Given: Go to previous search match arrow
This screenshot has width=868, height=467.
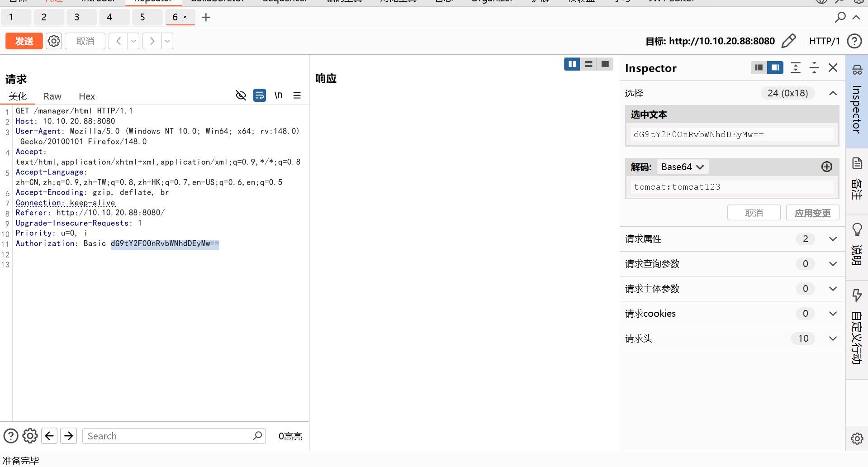Looking at the screenshot, I should tap(49, 436).
